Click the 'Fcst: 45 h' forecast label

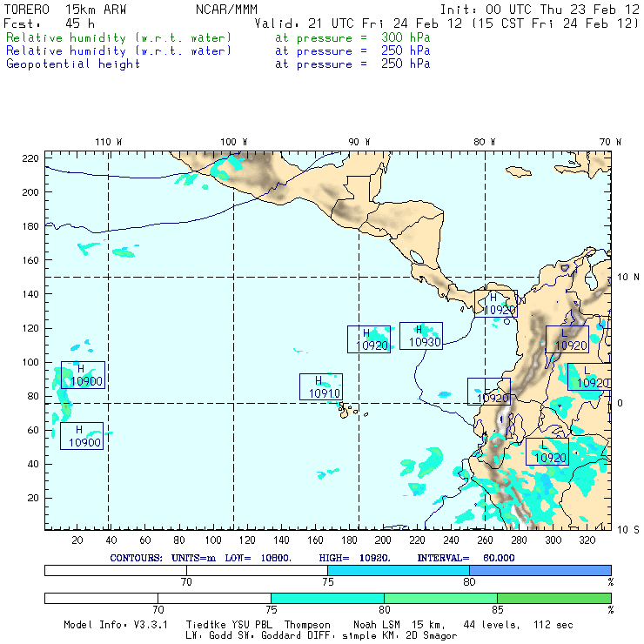pyautogui.click(x=50, y=23)
